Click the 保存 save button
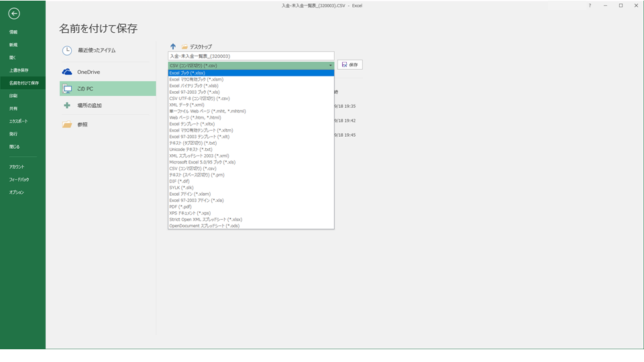The height and width of the screenshot is (362, 644). (x=350, y=65)
